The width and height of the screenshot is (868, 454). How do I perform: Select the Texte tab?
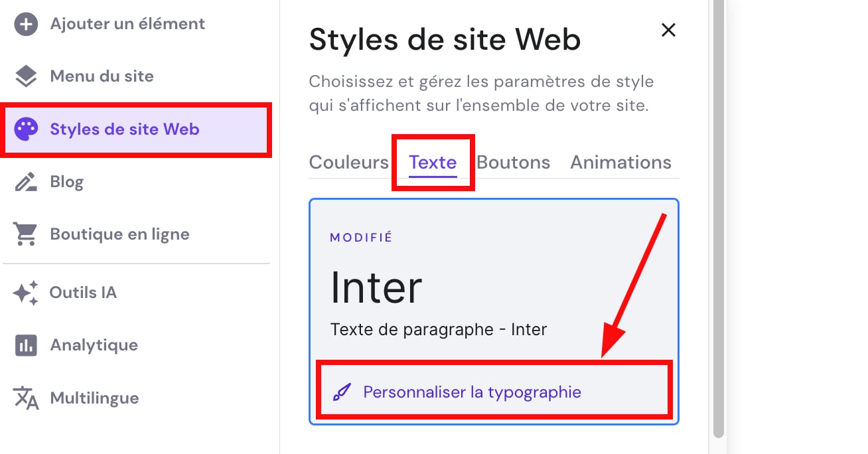pos(433,162)
